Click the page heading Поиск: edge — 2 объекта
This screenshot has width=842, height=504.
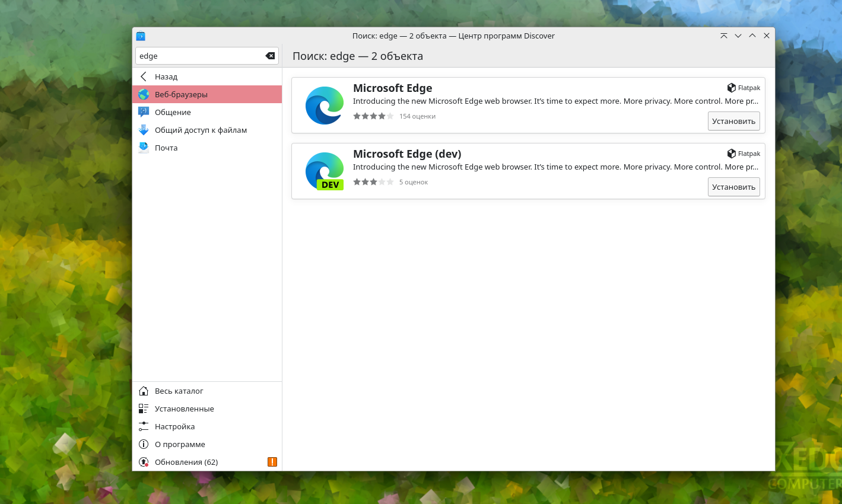[x=358, y=56]
